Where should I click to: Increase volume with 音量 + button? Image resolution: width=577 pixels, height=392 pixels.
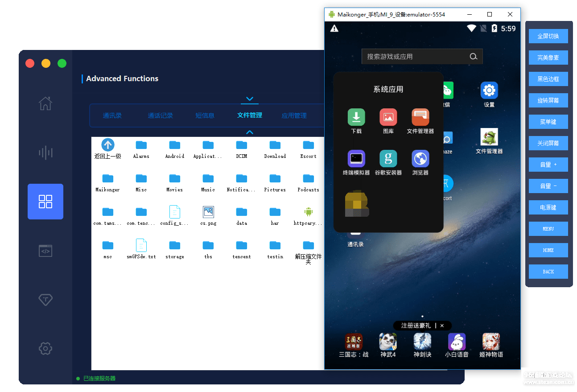point(548,165)
